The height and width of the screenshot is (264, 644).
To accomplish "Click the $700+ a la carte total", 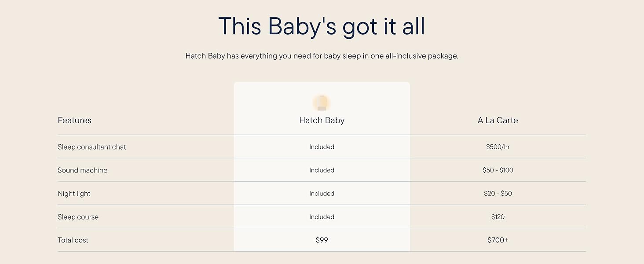I will pos(498,240).
